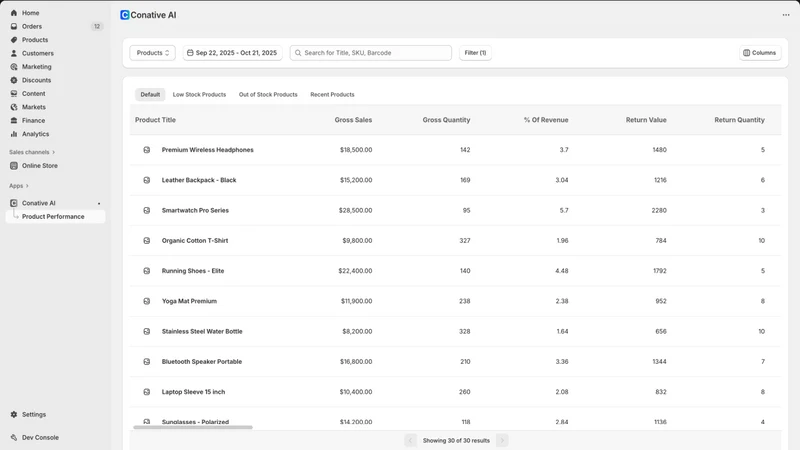Switch to Recent Products tab
Screen dimensions: 800x450
pyautogui.click(x=332, y=94)
